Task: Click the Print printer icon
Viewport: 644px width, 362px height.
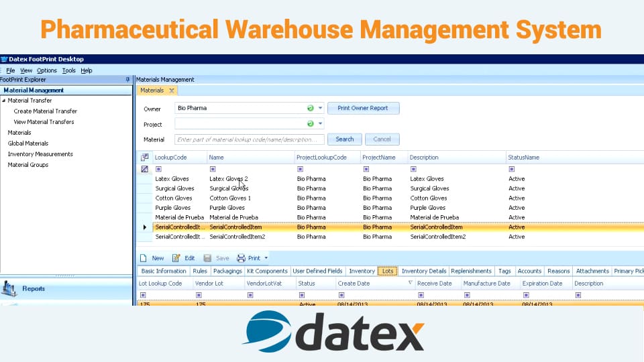Action: click(241, 258)
